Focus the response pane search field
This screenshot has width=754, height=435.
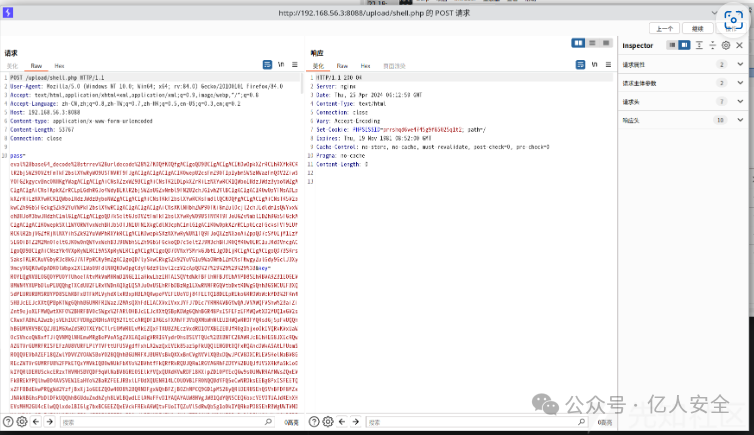click(477, 422)
